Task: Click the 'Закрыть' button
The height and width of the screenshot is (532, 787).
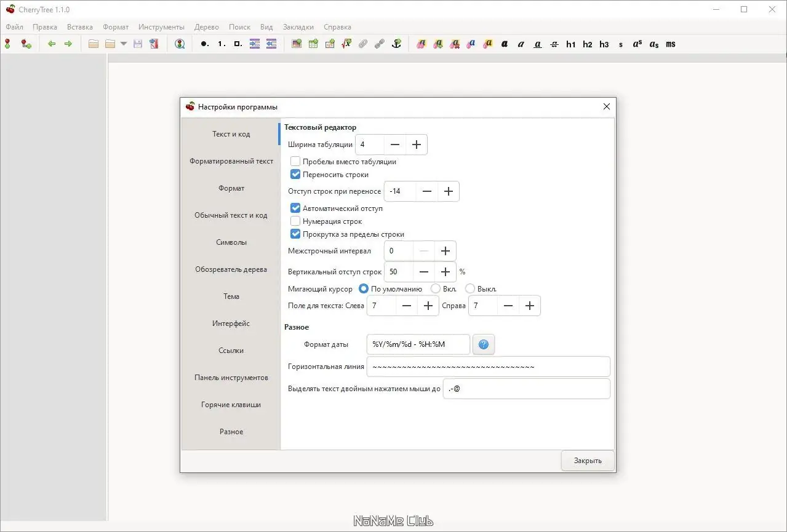Action: (x=588, y=461)
